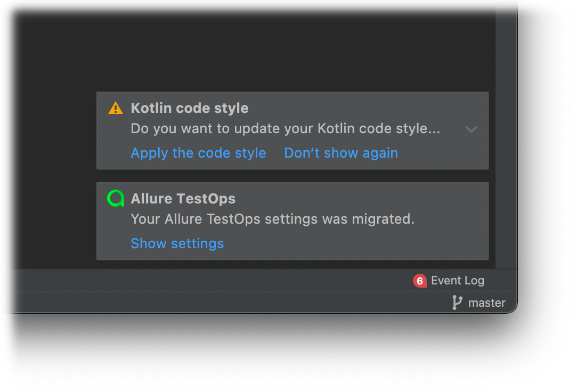Expand the Kotlin code style notification chevron
577x392 pixels.
coord(472,129)
